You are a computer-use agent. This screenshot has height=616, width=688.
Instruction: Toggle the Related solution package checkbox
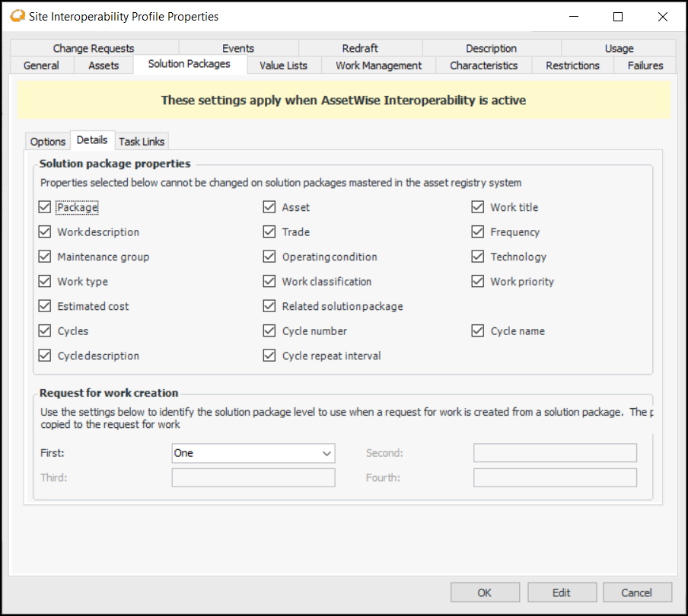coord(269,306)
